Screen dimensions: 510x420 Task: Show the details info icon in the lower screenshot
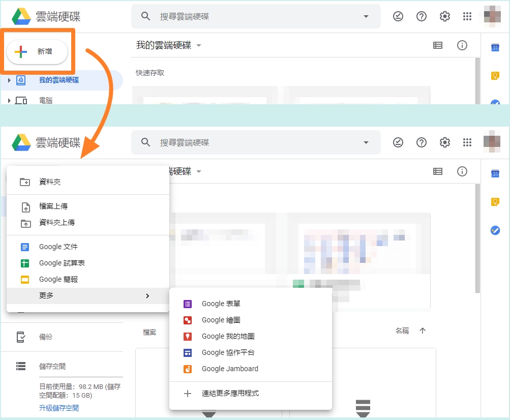click(462, 171)
